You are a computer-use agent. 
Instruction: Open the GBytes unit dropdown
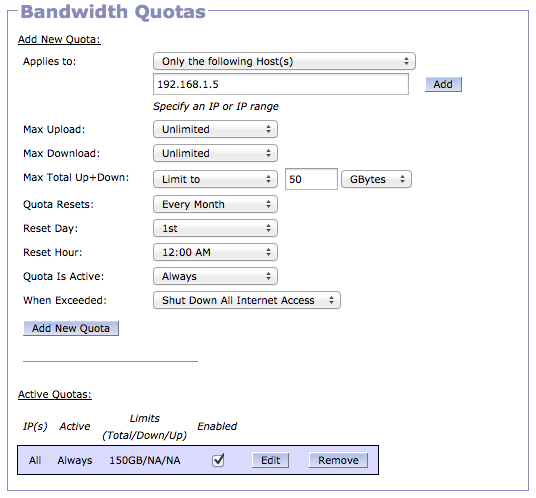pos(376,179)
